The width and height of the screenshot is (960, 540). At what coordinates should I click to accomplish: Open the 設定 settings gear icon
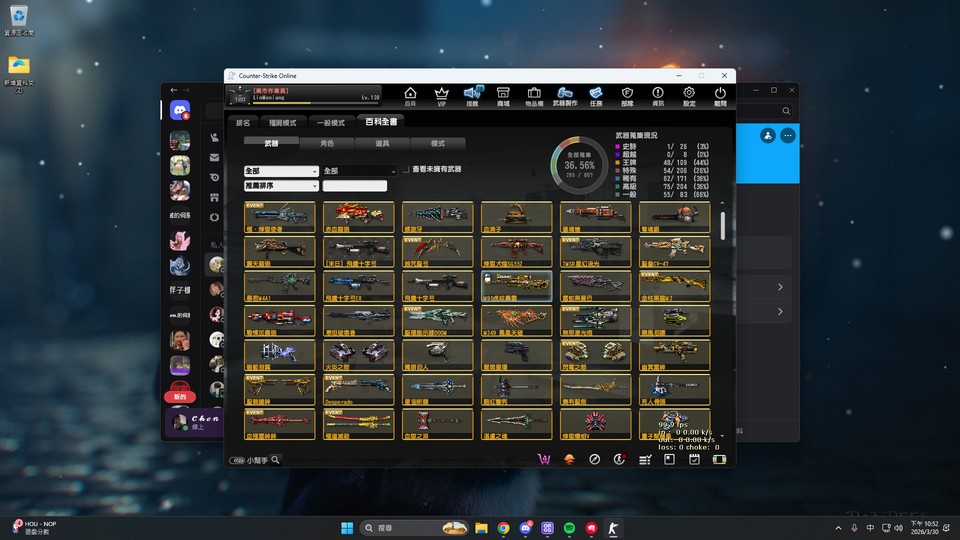[689, 95]
